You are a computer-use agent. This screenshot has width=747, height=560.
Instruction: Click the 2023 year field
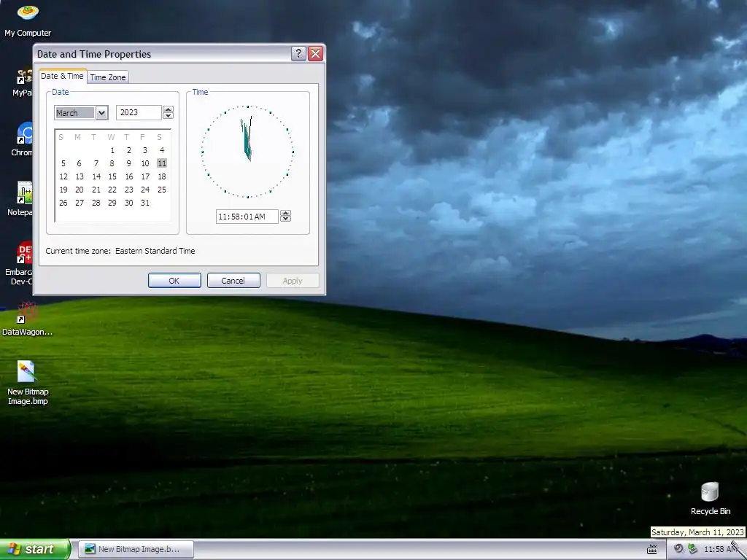(139, 112)
